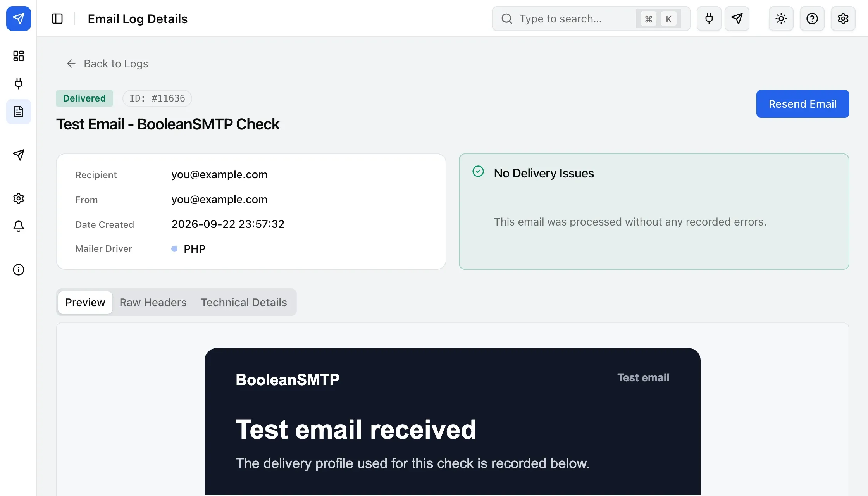Viewport: 868px width, 496px height.
Task: Open the info circle icon in sidebar
Action: click(19, 270)
